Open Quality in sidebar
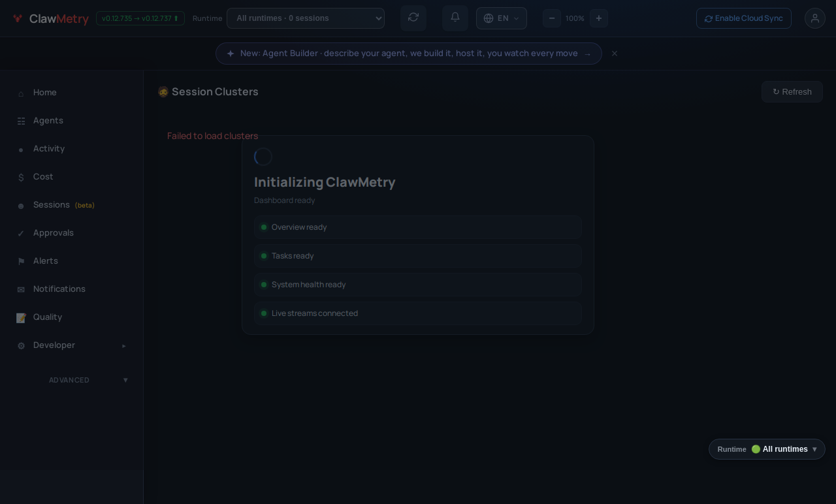 pos(72,317)
